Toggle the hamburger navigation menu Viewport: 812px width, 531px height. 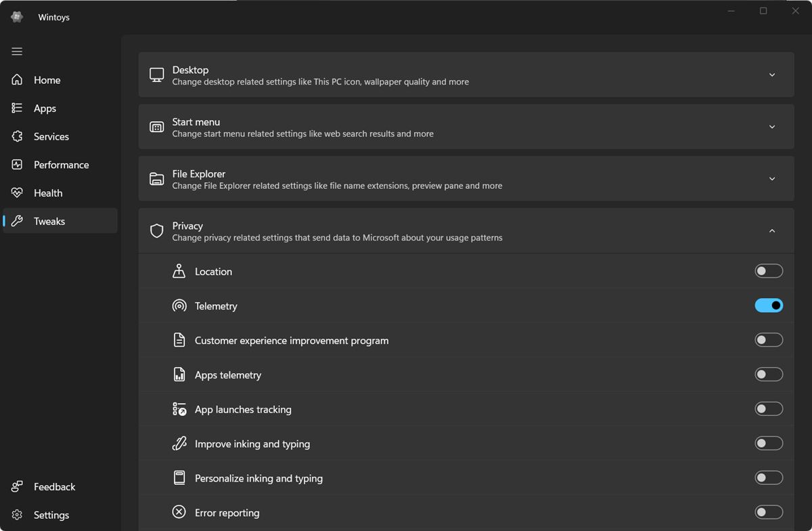17,51
